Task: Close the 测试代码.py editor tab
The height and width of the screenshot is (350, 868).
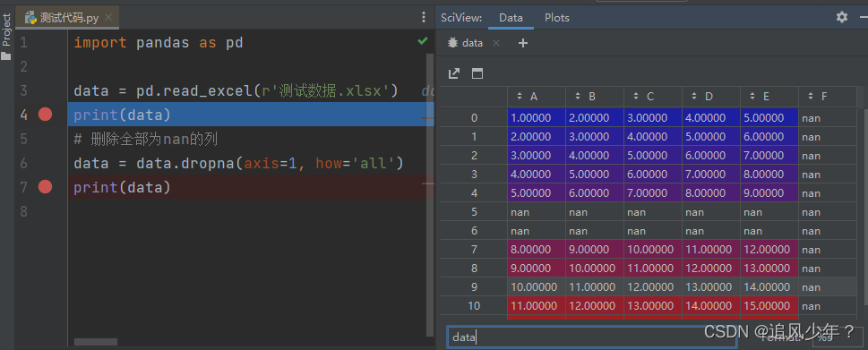Action: coord(108,18)
